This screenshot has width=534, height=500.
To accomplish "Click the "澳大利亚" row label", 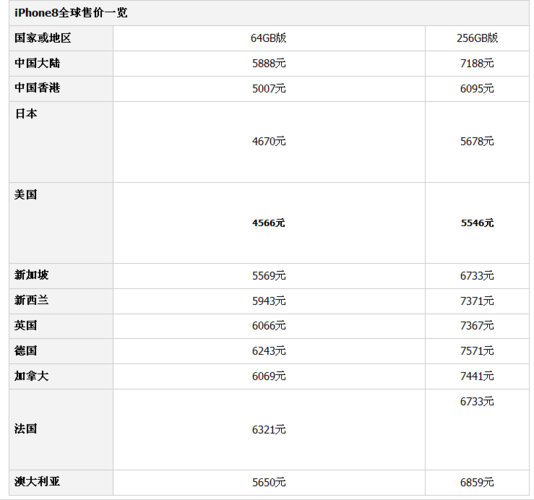I will (x=37, y=481).
